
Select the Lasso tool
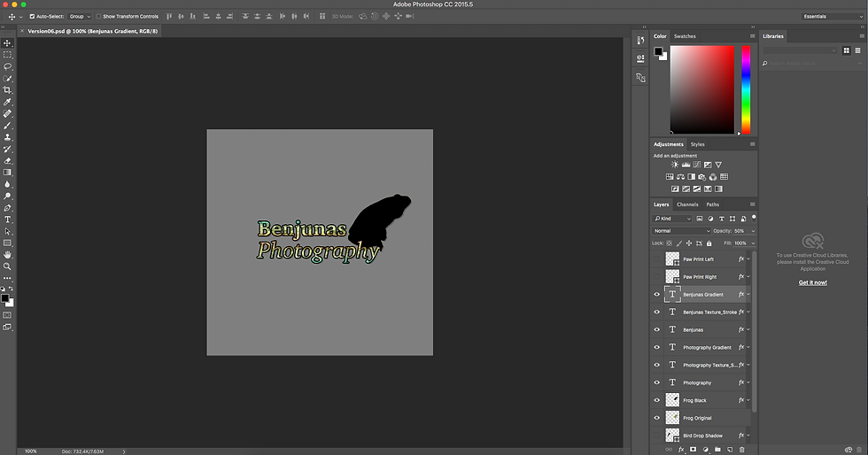[7, 66]
